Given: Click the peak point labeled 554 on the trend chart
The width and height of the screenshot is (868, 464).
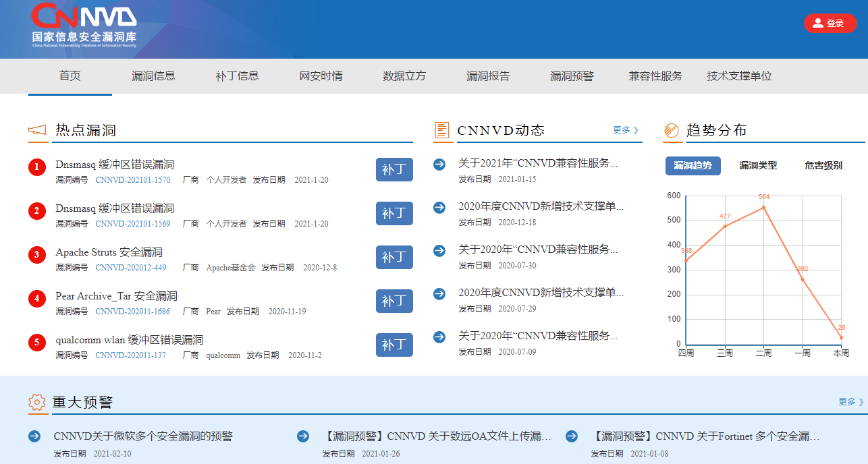Looking at the screenshot, I should click(763, 206).
